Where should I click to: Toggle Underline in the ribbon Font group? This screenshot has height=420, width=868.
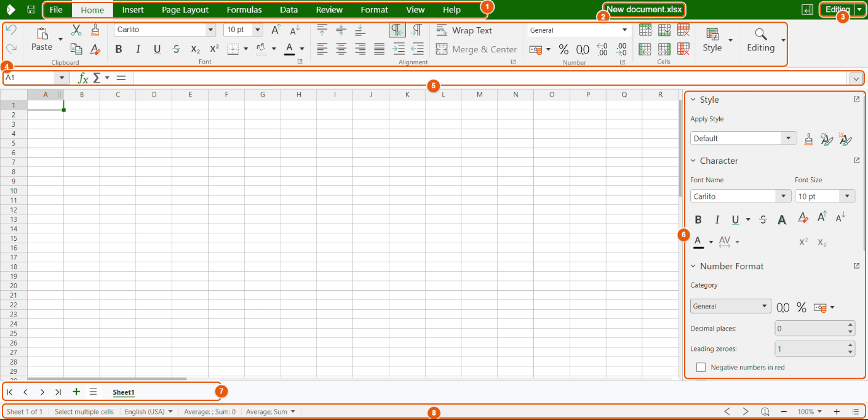[157, 49]
